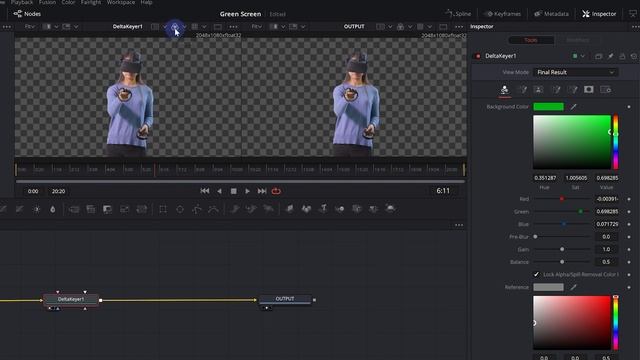Open the Playback menu
Image resolution: width=640 pixels, height=360 pixels.
[22, 2]
